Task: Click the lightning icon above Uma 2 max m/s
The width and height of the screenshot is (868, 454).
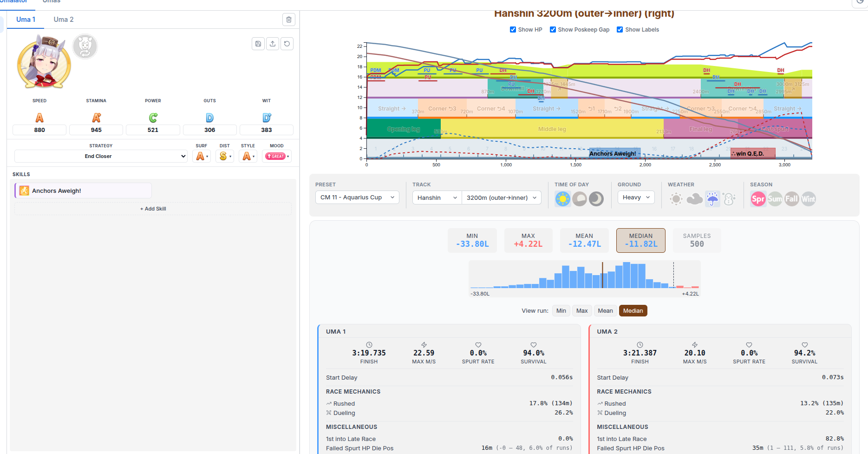Action: [695, 345]
